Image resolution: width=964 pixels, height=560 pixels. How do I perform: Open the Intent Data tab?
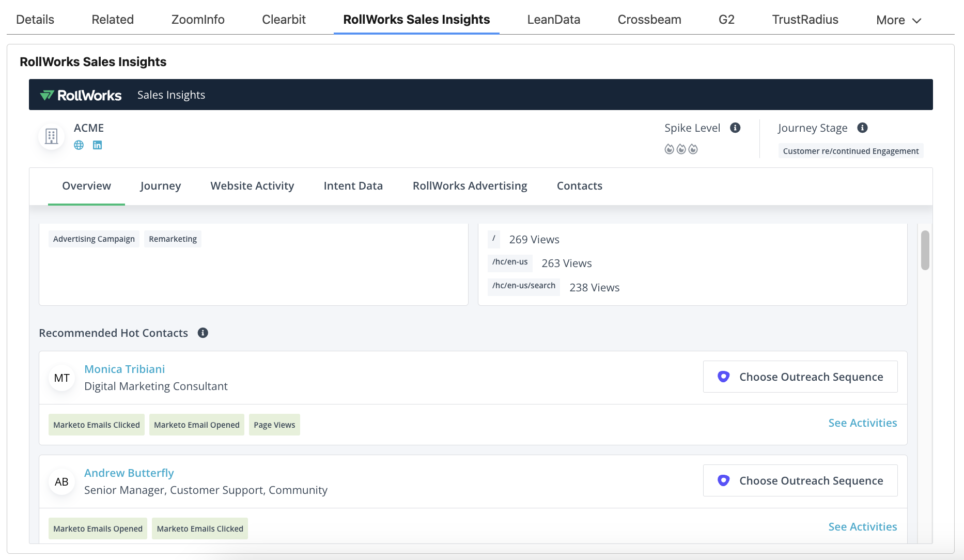click(x=353, y=186)
